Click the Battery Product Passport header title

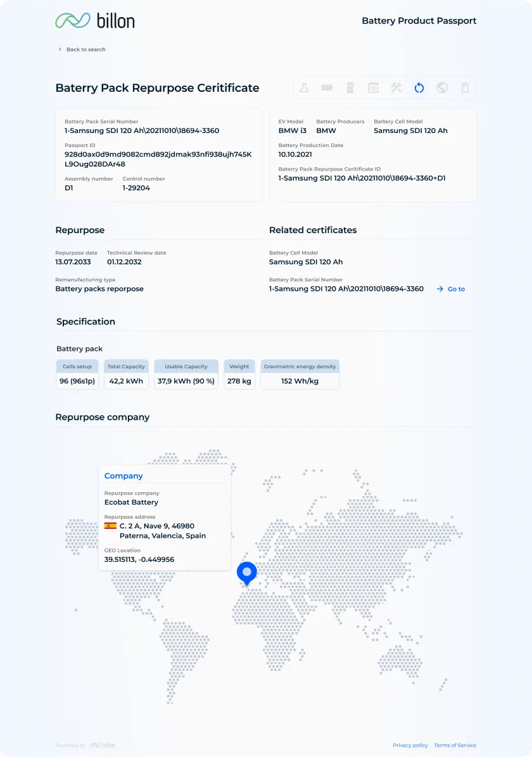[x=419, y=21]
